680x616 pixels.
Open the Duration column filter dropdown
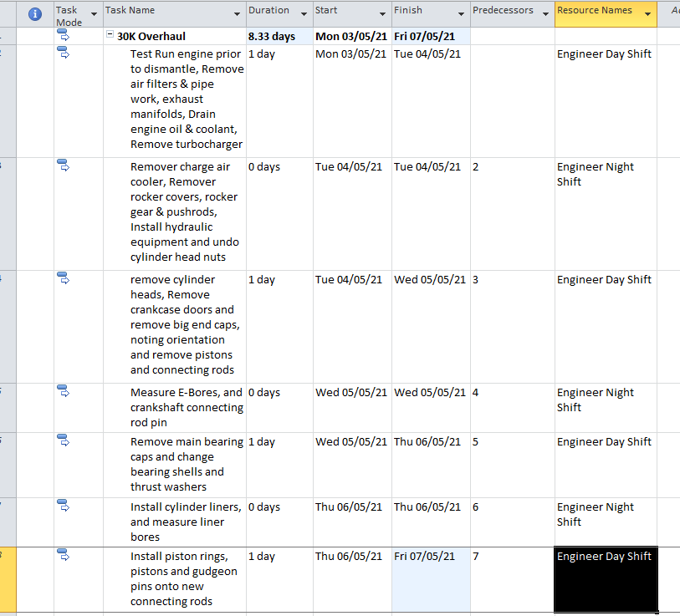tap(303, 12)
